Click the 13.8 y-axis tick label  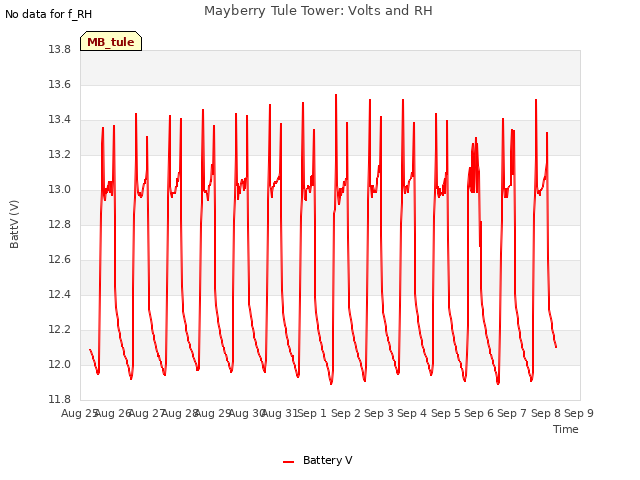(x=60, y=50)
